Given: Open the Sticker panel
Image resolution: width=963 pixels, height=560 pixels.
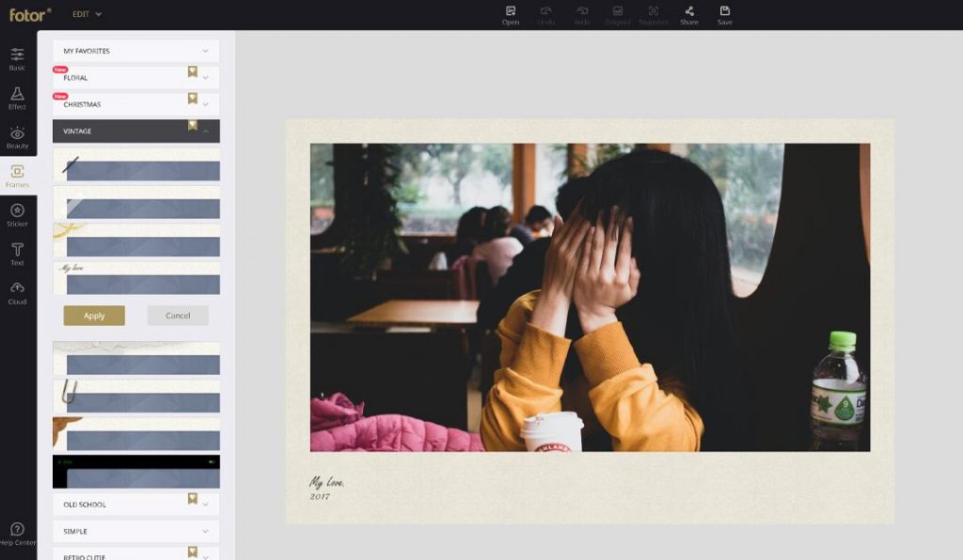Looking at the screenshot, I should coord(17,215).
